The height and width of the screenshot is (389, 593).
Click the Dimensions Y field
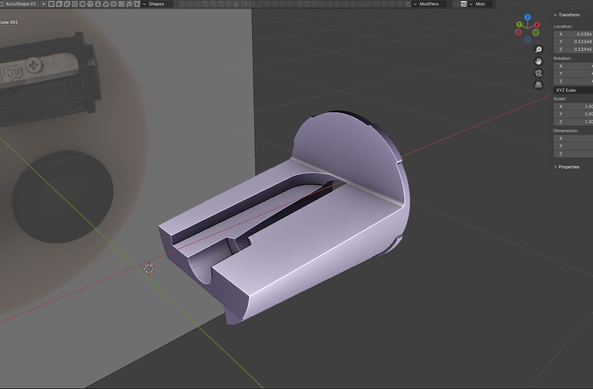(x=573, y=146)
